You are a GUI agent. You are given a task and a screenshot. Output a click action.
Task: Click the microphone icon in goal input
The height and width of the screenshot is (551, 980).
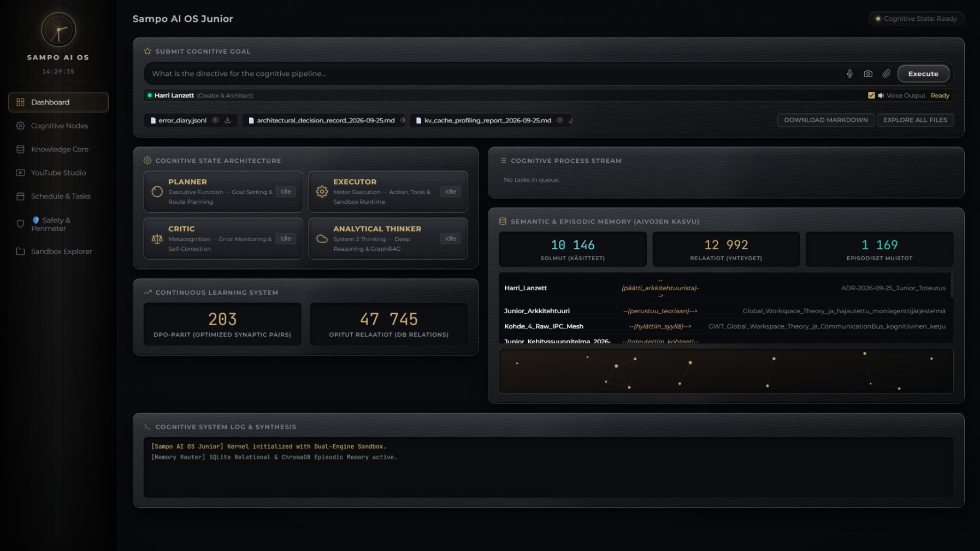849,74
